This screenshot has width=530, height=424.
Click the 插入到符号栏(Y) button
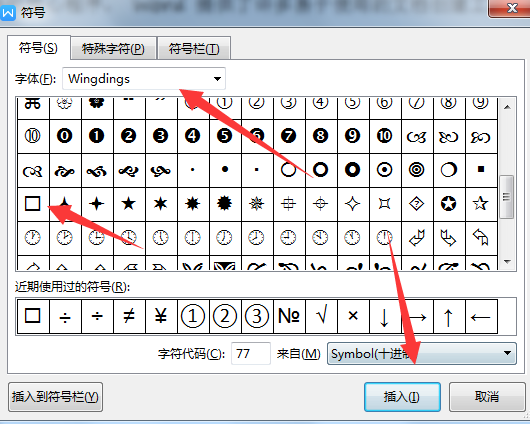pos(55,397)
